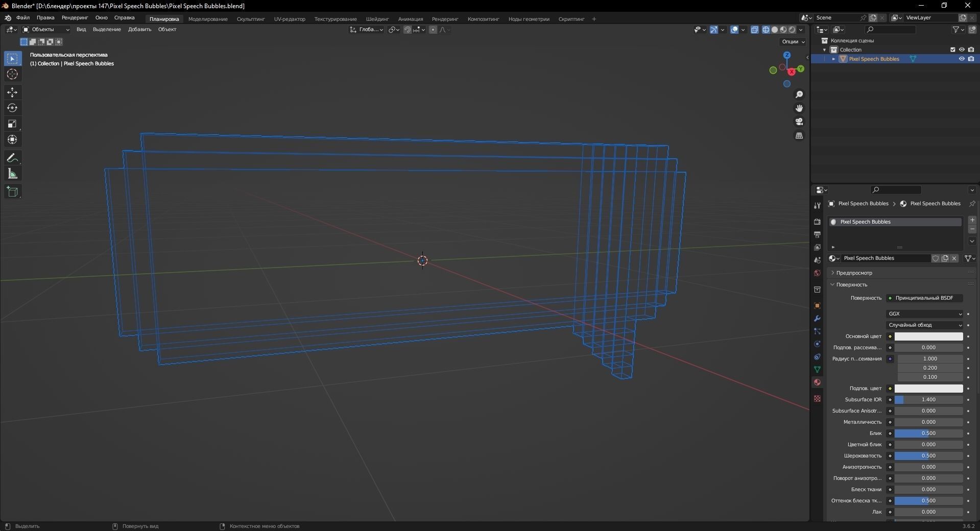The image size is (980, 531).
Task: Click the viewport zoom magnifier icon
Action: pyautogui.click(x=799, y=94)
